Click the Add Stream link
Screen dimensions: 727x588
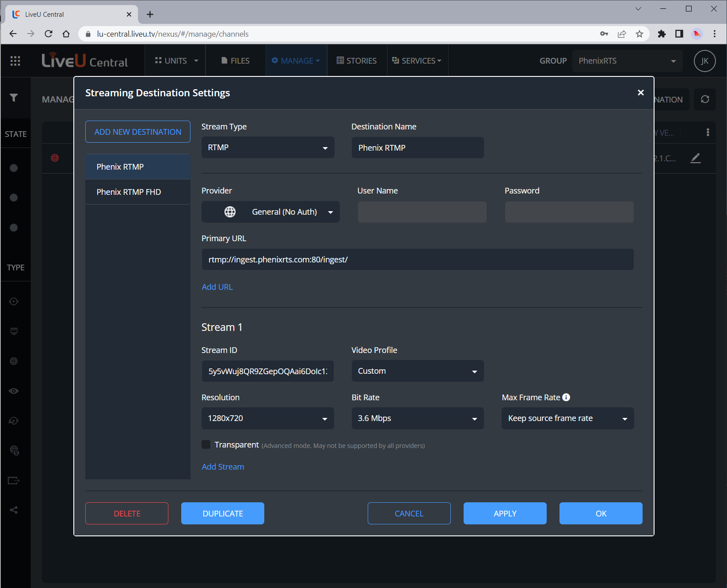223,467
